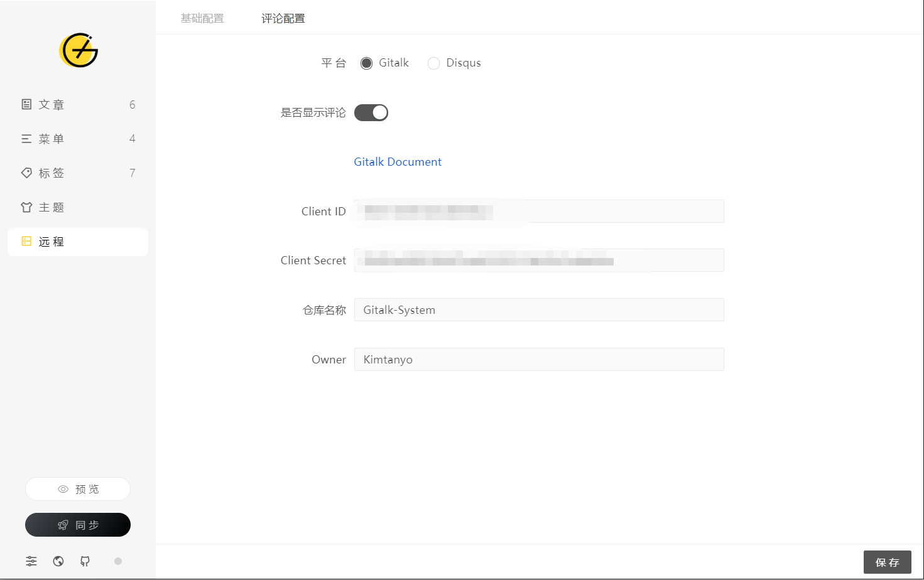
Task: Open 标签 section in sidebar
Action: click(78, 173)
